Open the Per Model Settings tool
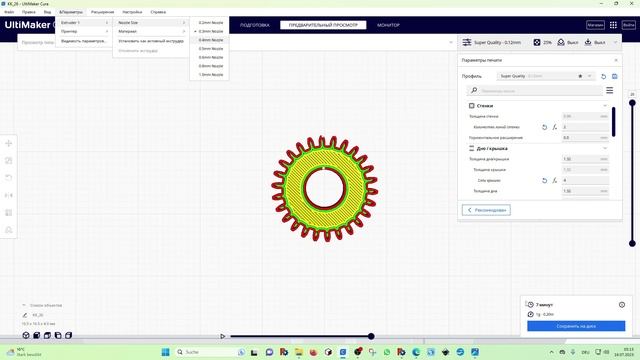640x360 pixels. [9, 213]
